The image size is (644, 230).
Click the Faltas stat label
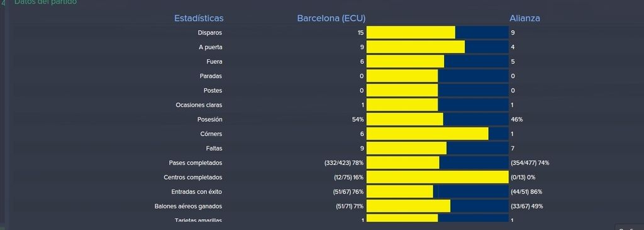[x=214, y=148]
